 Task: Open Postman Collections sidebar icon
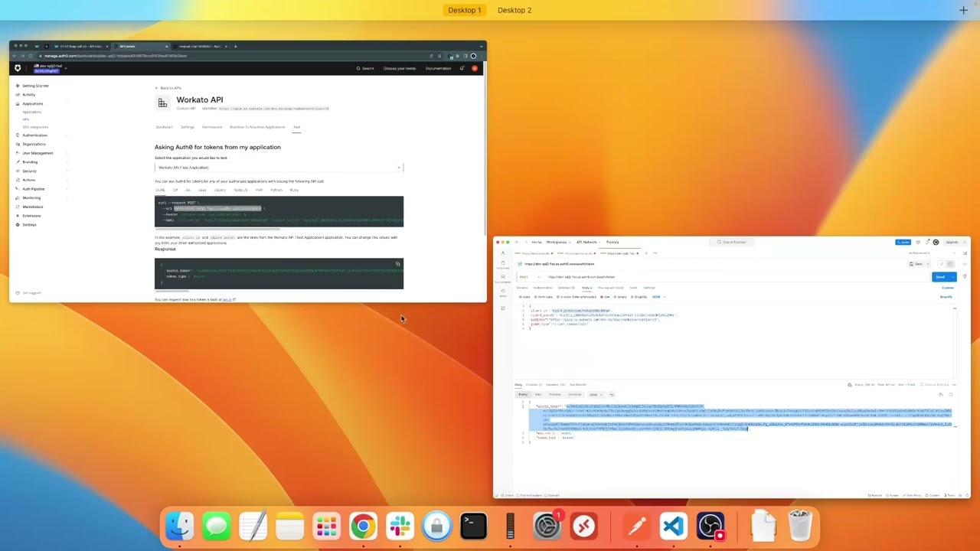503,264
